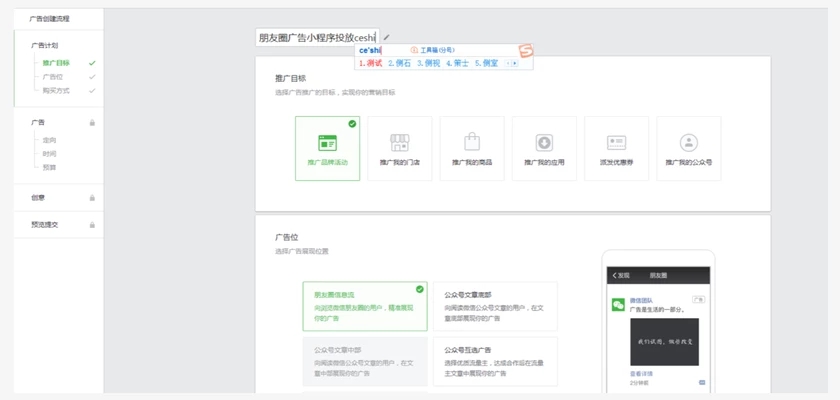Go to 购买方式 step in sidebar
The width and height of the screenshot is (840, 400).
(56, 91)
